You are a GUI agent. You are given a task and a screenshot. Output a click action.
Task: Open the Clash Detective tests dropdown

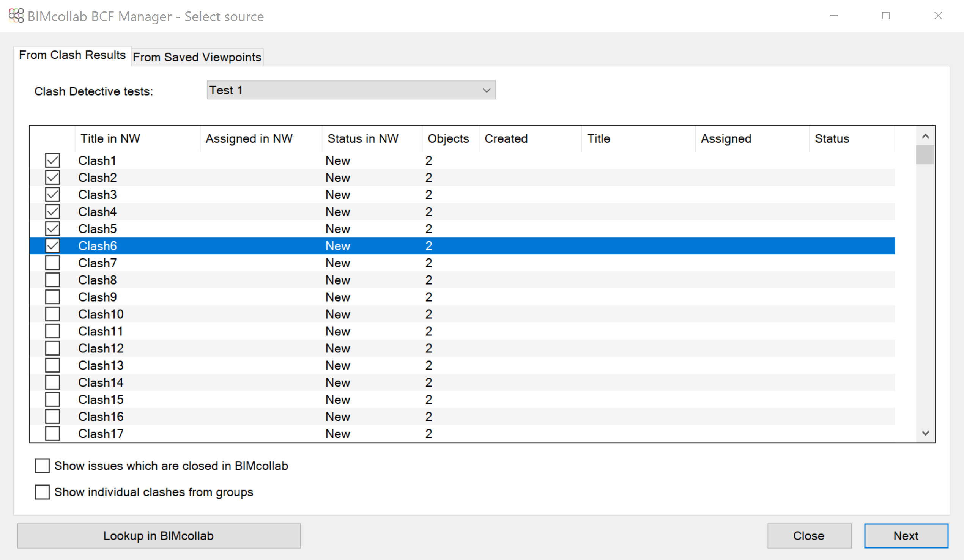point(351,90)
